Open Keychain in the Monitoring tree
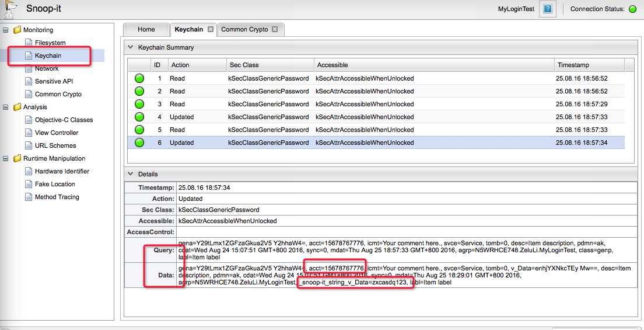This screenshot has height=330, width=644. point(48,55)
